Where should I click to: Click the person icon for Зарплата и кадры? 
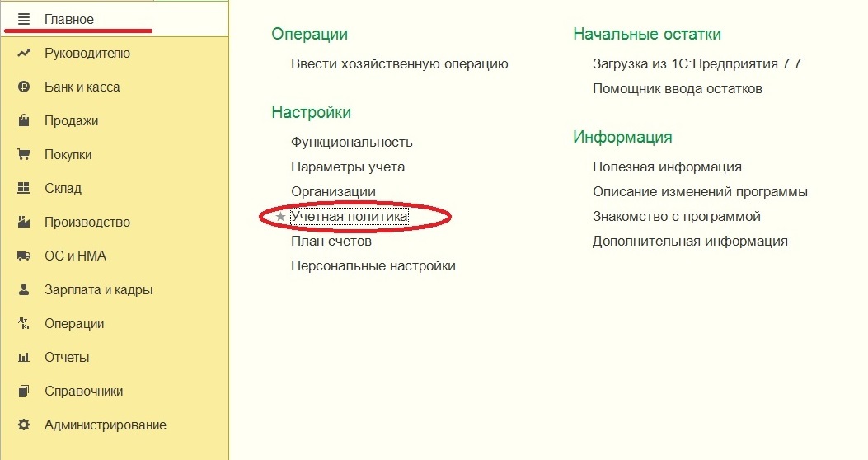[x=24, y=289]
